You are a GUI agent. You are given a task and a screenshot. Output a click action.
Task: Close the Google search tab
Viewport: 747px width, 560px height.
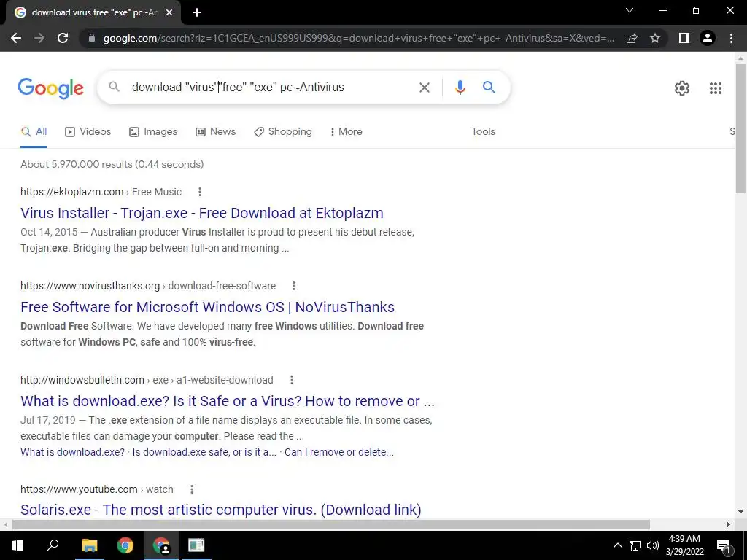tap(169, 12)
